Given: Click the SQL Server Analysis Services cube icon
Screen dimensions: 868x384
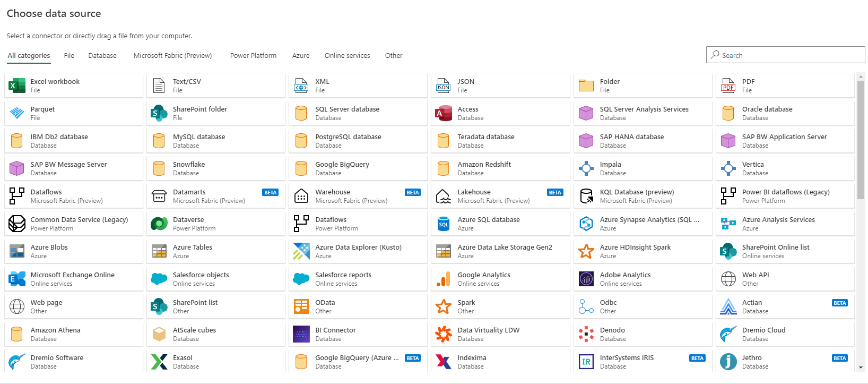Looking at the screenshot, I should [x=586, y=113].
